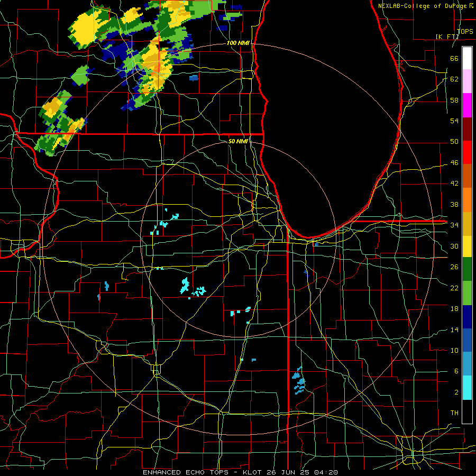This screenshot has height=476, width=476.
Task: Click the "30" legend value
Action: click(x=454, y=246)
